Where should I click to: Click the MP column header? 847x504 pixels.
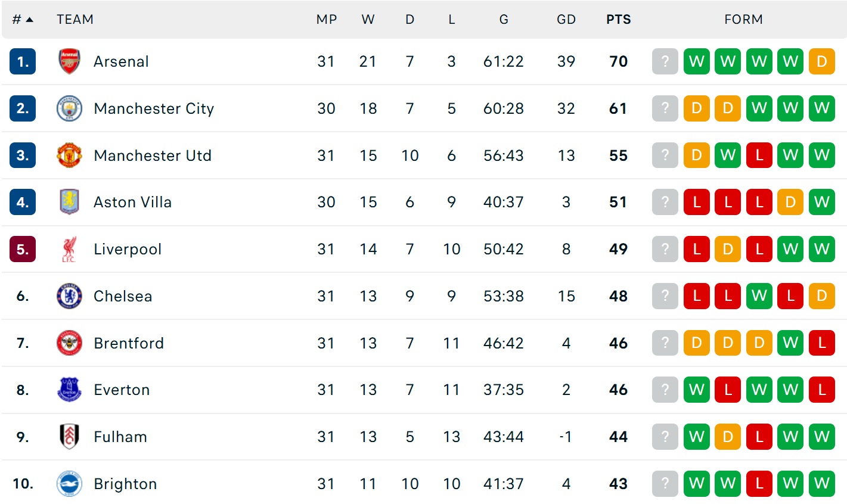(x=326, y=20)
